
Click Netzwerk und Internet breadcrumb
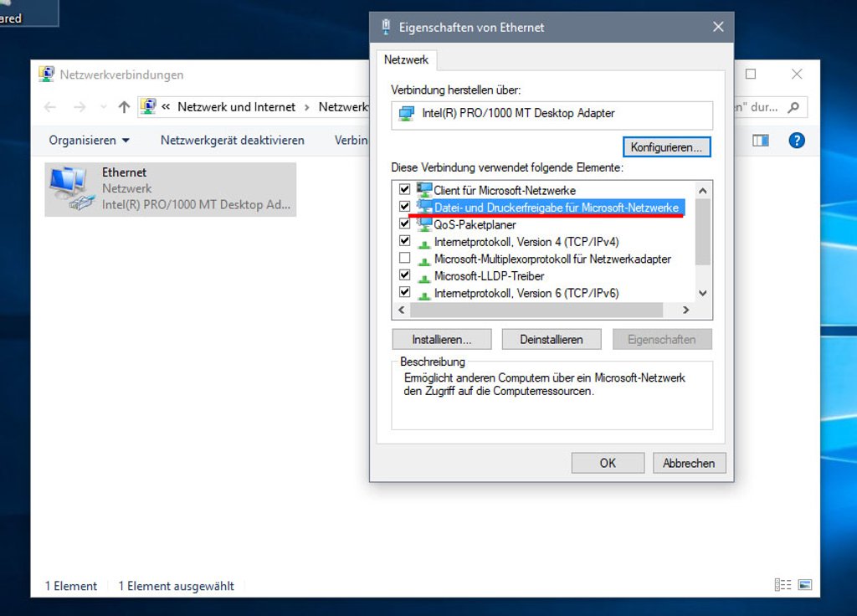coord(236,107)
